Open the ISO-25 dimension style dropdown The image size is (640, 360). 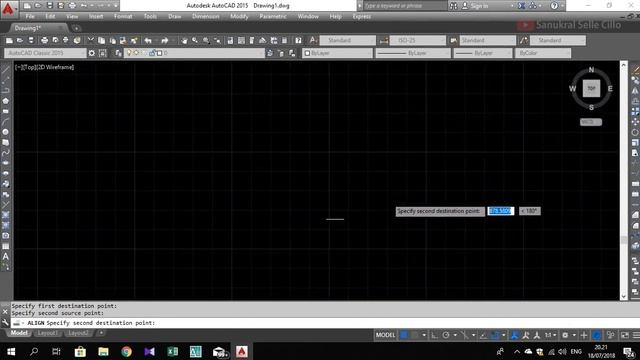417,40
